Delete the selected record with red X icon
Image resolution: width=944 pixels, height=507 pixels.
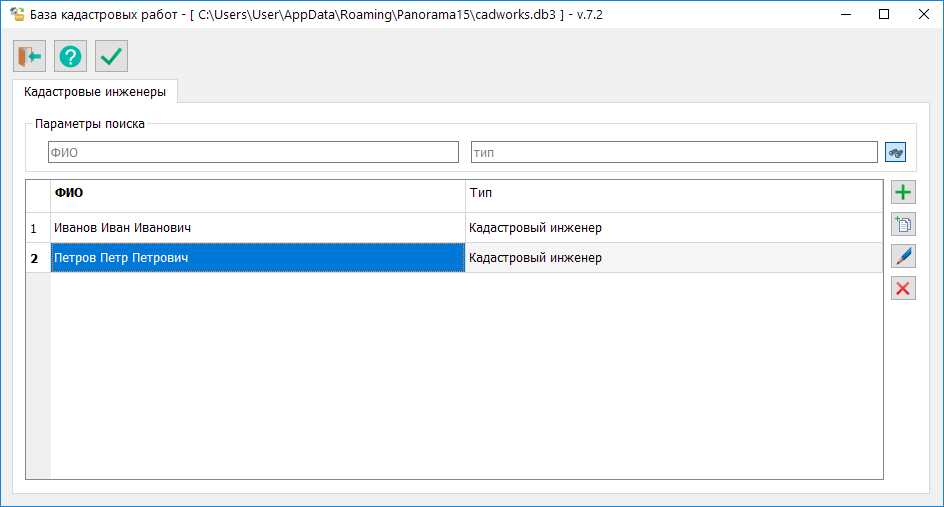point(903,289)
